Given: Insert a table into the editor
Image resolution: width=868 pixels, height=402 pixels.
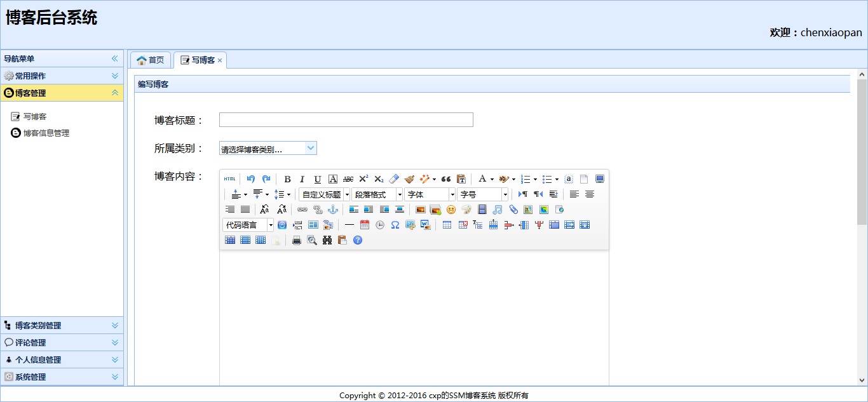Looking at the screenshot, I should 445,224.
